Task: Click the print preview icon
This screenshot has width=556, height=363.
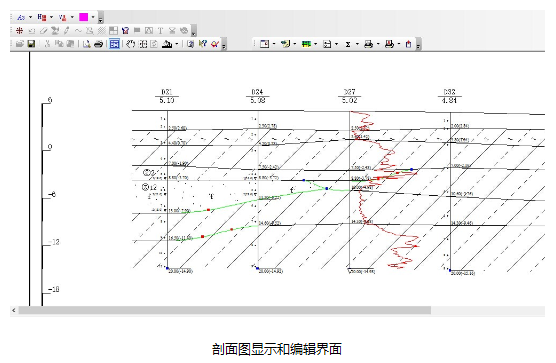Action: pyautogui.click(x=87, y=44)
